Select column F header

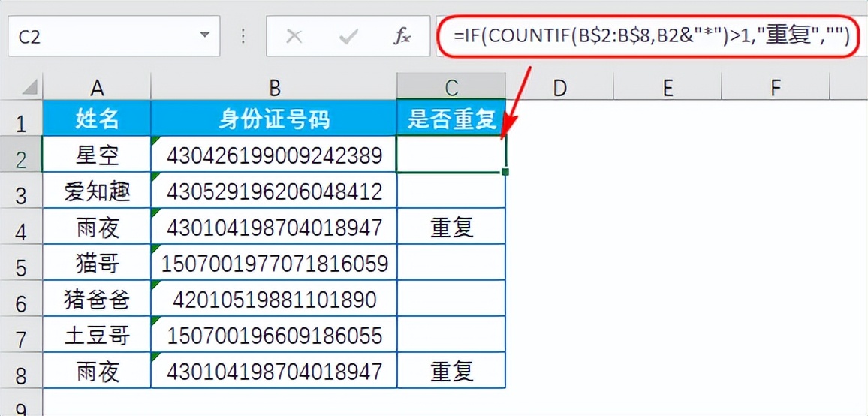point(776,87)
